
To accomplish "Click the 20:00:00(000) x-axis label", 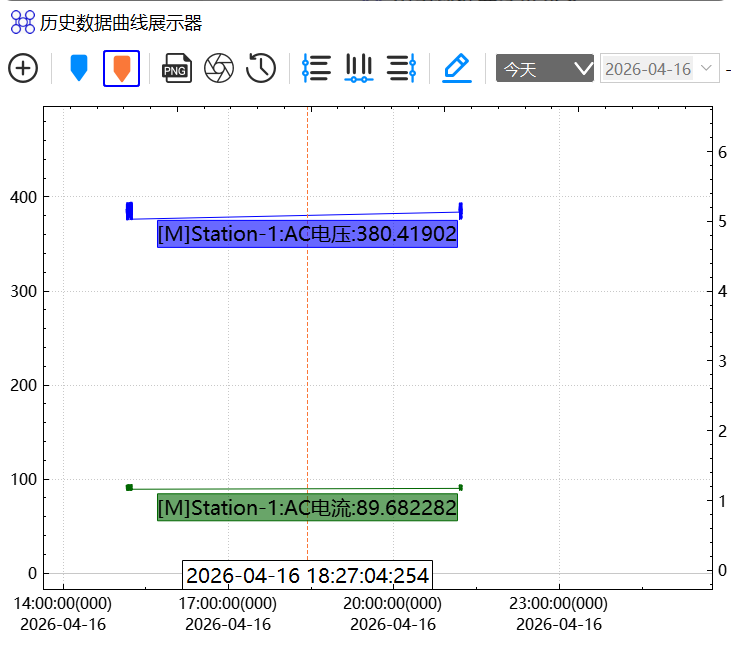I will click(x=393, y=603).
